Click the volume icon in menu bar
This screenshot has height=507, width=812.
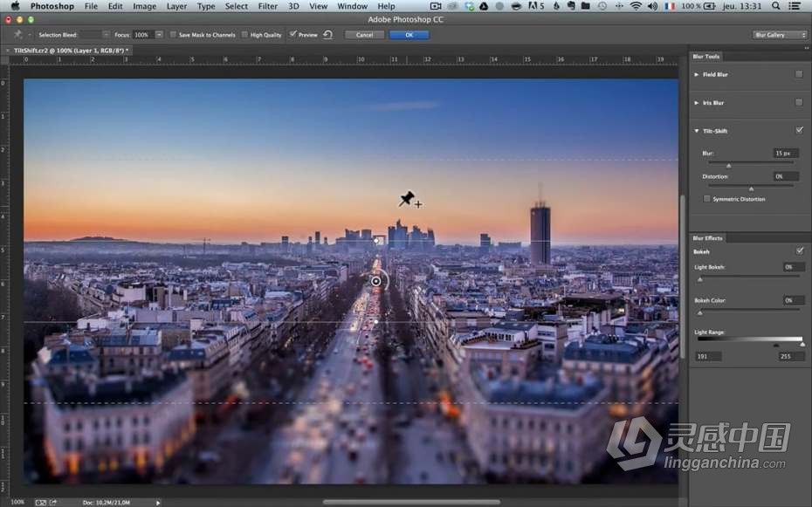click(652, 6)
